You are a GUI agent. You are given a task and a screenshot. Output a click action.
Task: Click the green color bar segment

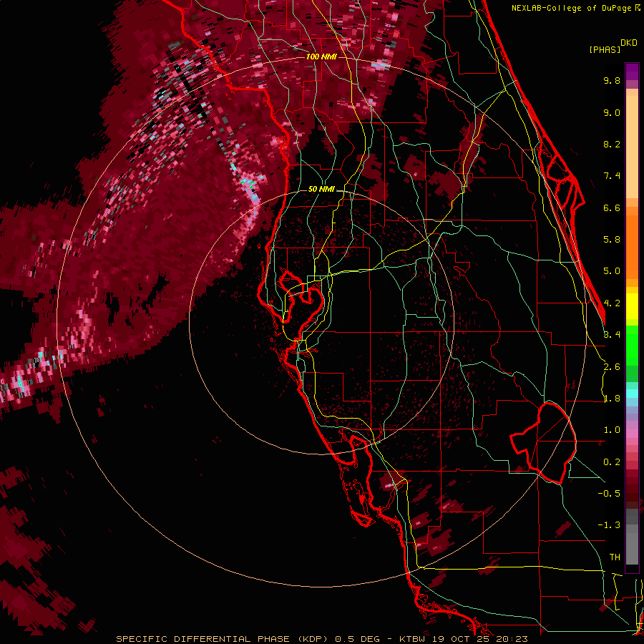click(x=632, y=346)
